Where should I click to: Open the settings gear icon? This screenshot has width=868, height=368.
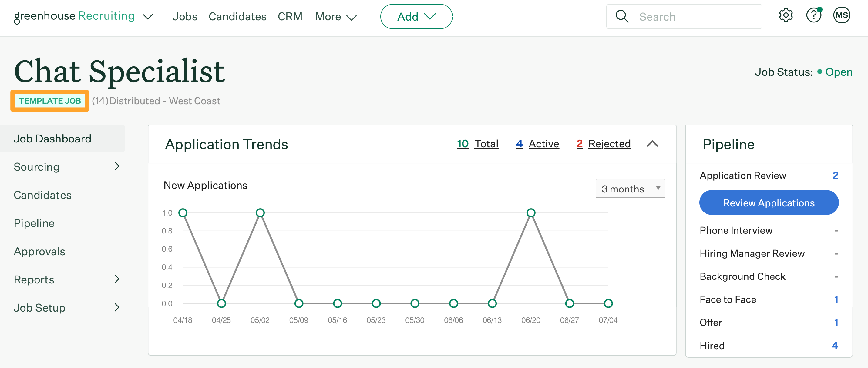point(786,15)
